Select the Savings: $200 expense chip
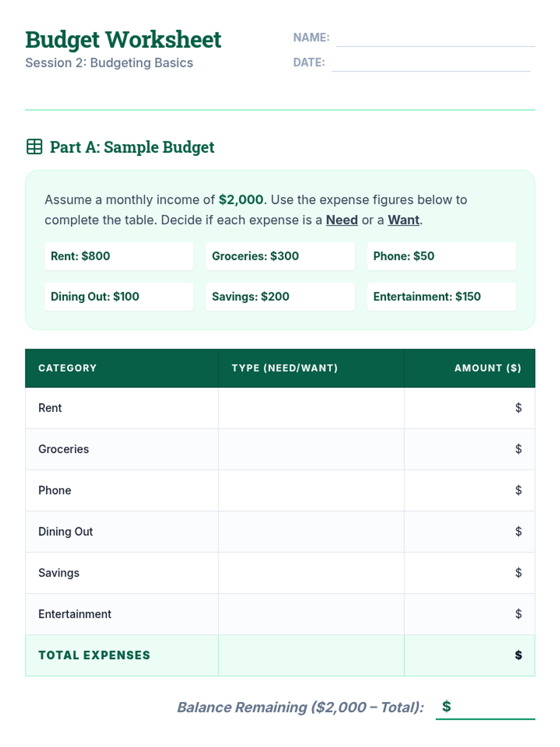The image size is (560, 747). [x=280, y=296]
